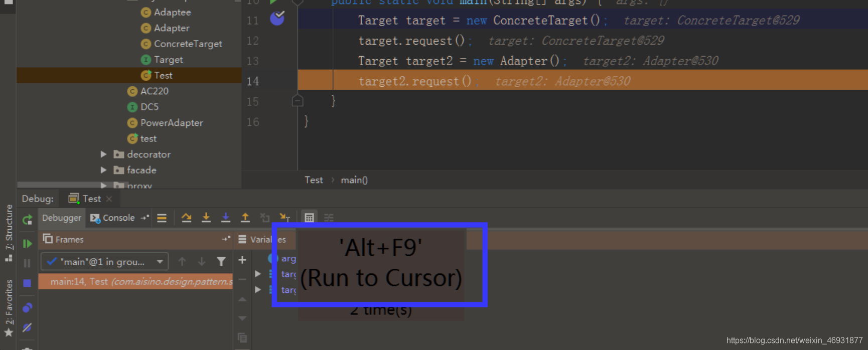Click the Trace Current Stream Chain icon
The image size is (868, 350).
pos(329,218)
